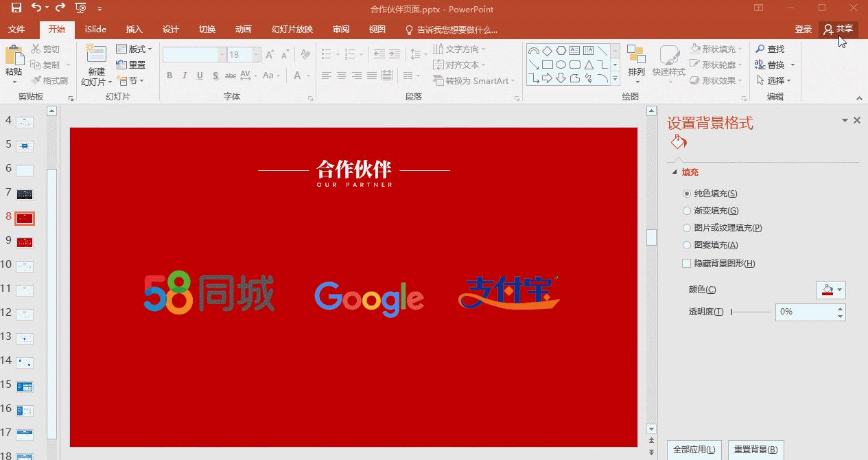Start slideshow from quick access toolbar icon
The width and height of the screenshot is (868, 460).
(80, 8)
